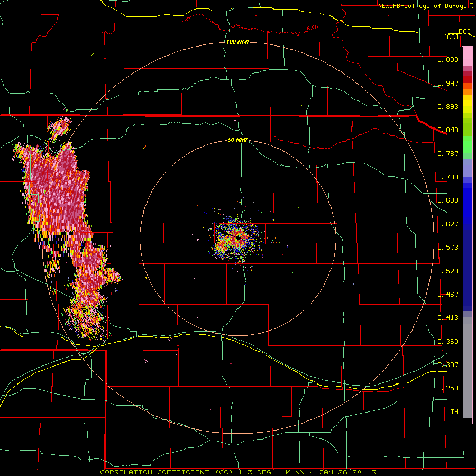This screenshot has height=476, width=476.
Task: Click the DCC product label
Action: [x=465, y=32]
